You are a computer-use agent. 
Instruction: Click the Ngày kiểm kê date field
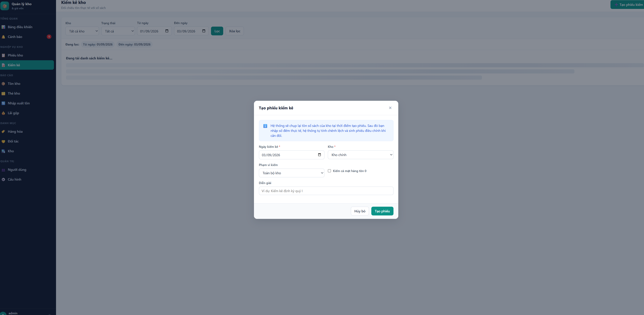click(x=291, y=155)
